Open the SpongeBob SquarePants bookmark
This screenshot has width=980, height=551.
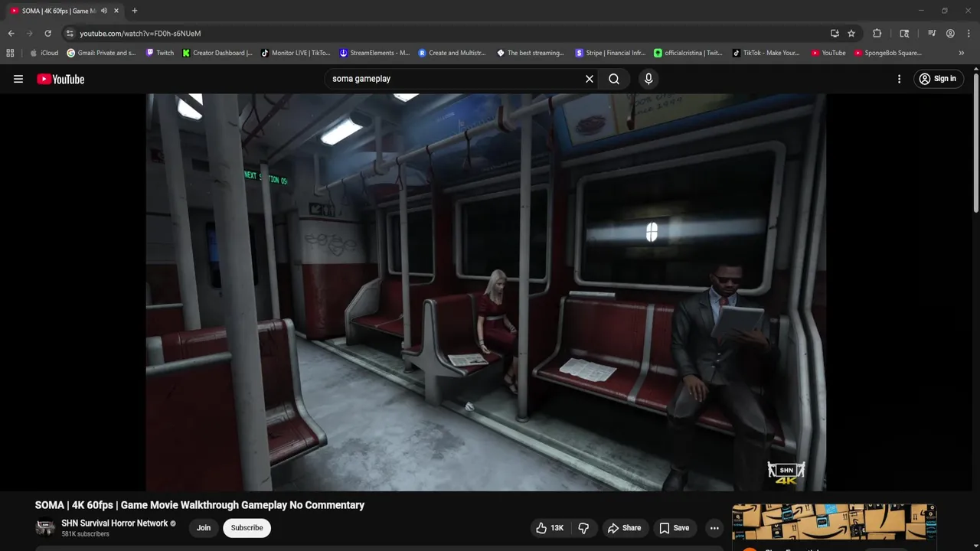coord(888,53)
